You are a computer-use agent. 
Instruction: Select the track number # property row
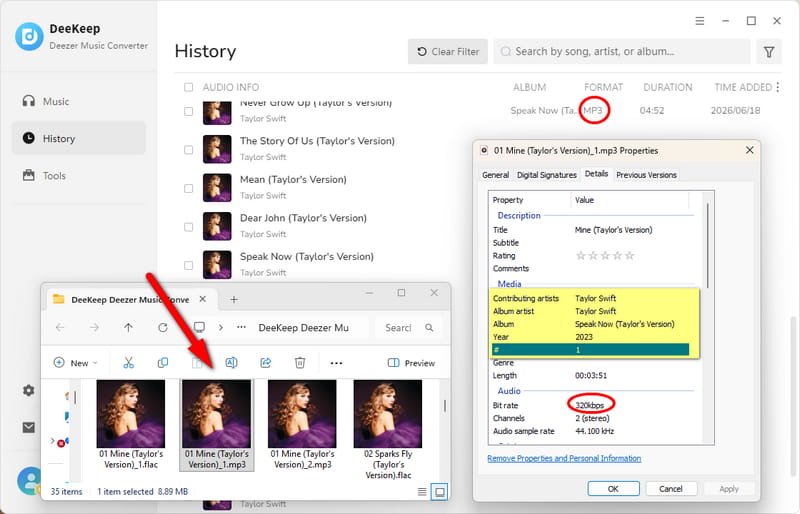pos(590,350)
